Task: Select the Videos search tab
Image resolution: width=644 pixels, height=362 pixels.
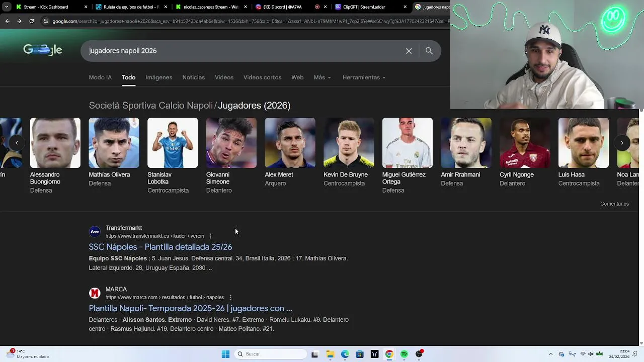Action: (224, 77)
